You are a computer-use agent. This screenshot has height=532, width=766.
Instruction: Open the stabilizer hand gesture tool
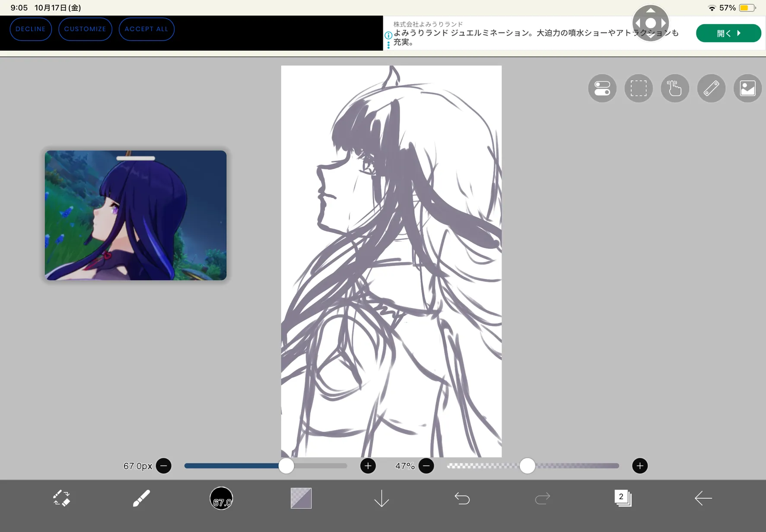(x=675, y=89)
